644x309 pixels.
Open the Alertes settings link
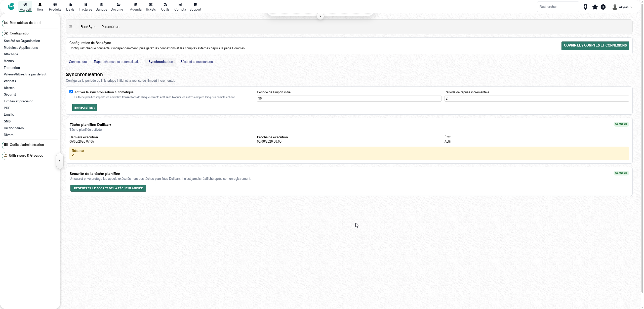point(9,88)
